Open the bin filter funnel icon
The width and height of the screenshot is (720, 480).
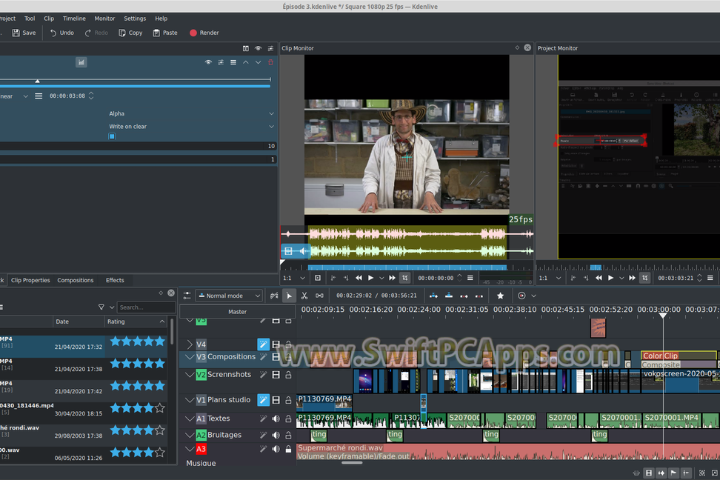pyautogui.click(x=101, y=307)
